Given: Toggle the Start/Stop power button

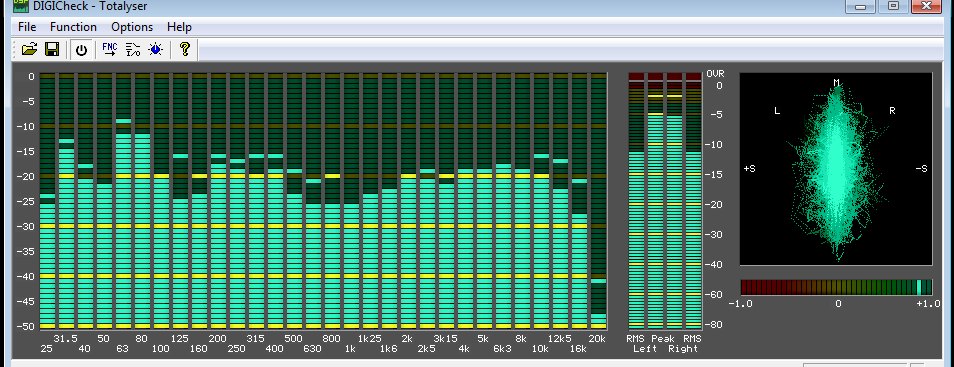Looking at the screenshot, I should 82,50.
